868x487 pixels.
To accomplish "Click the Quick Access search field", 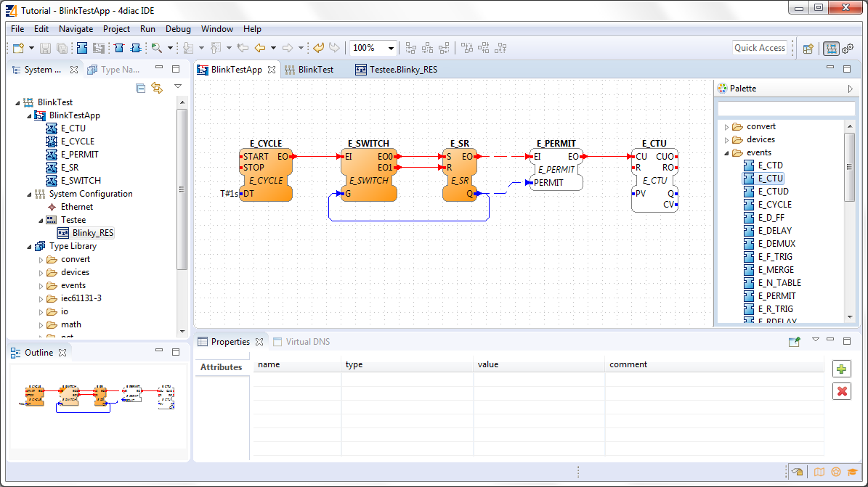I will [x=759, y=48].
